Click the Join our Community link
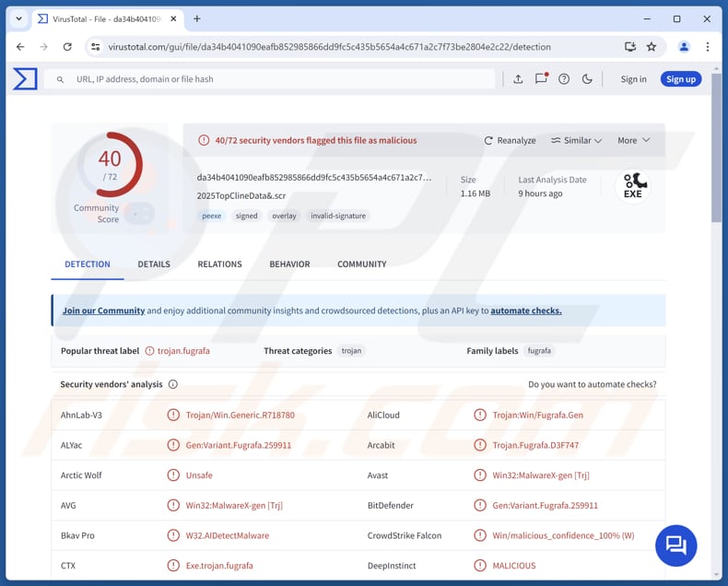The image size is (728, 586). pos(103,311)
